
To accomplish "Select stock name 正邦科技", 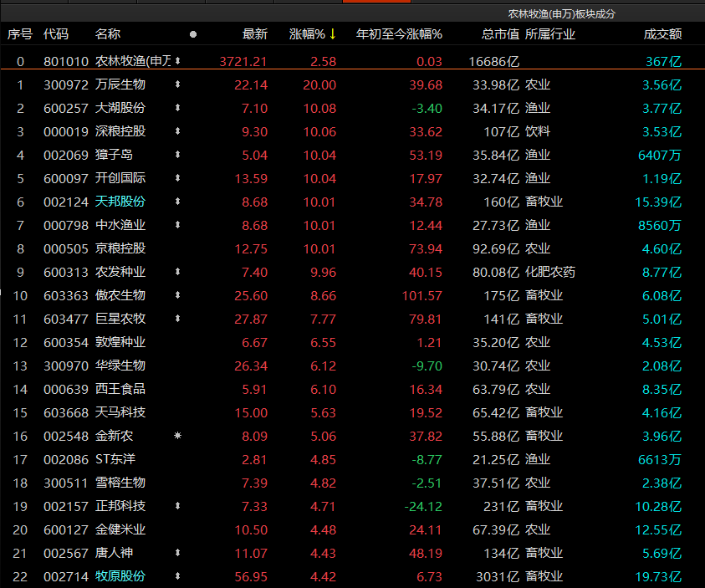I will point(120,506).
